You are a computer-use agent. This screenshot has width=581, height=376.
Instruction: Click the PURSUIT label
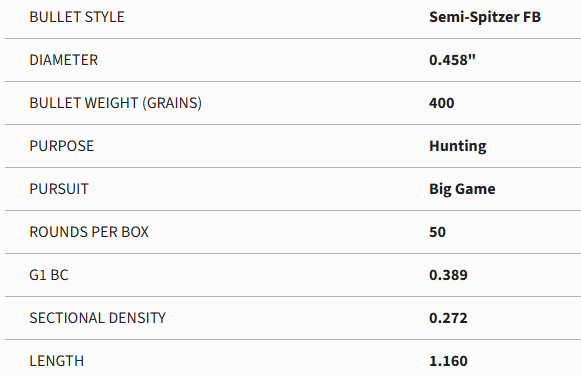point(59,189)
